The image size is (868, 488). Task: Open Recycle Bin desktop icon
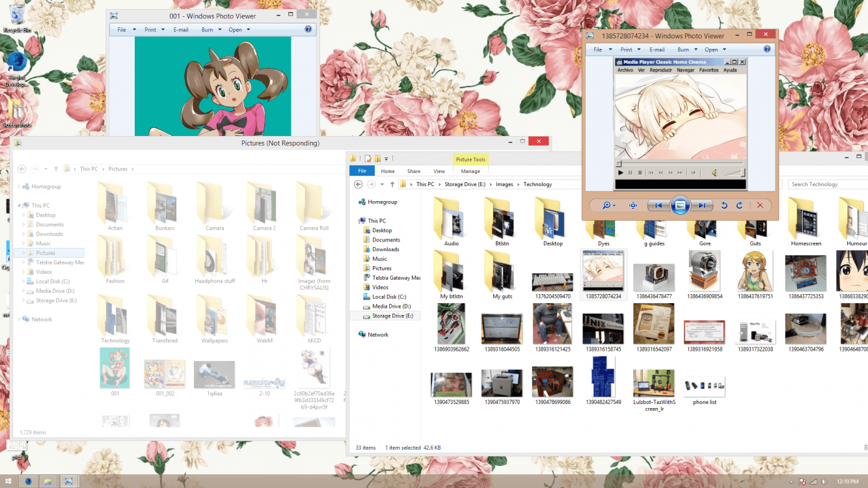pyautogui.click(x=17, y=18)
